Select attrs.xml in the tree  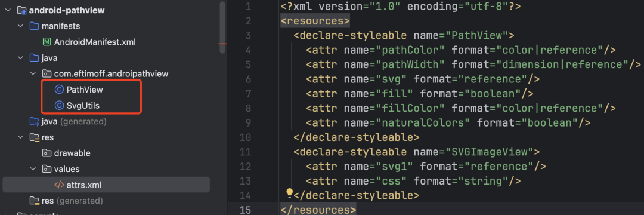pyautogui.click(x=106, y=185)
